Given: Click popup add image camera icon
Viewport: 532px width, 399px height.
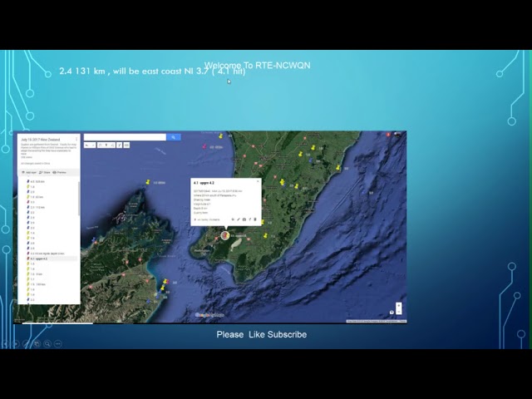Looking at the screenshot, I should coord(244,219).
